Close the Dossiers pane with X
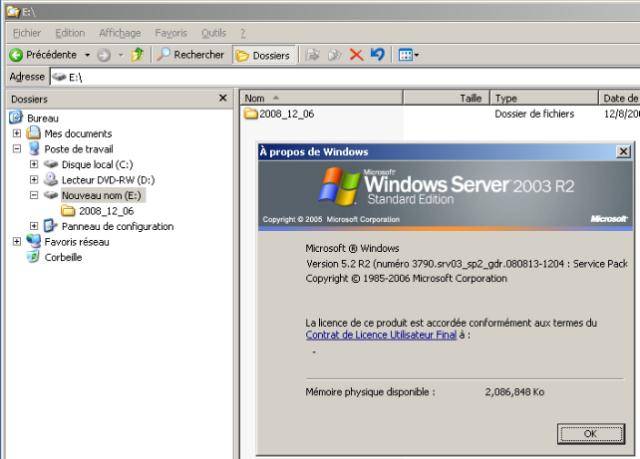Viewport: 640px width, 459px height. click(223, 98)
